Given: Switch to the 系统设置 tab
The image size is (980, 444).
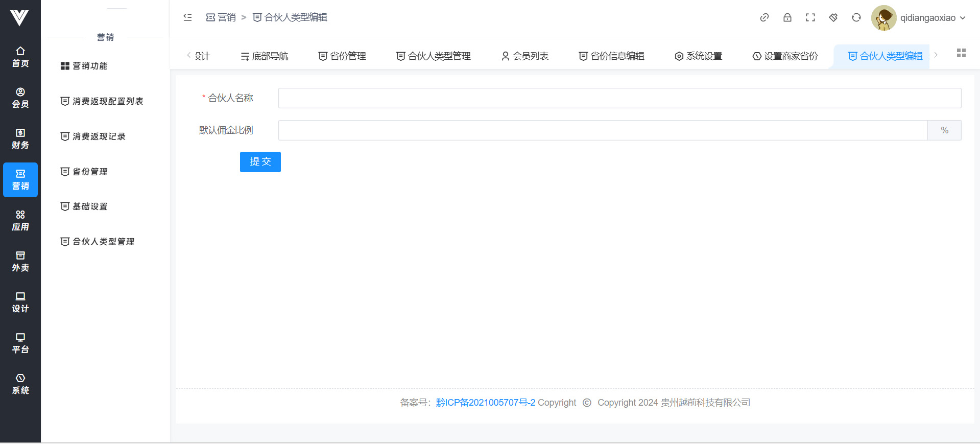Looking at the screenshot, I should click(x=698, y=56).
